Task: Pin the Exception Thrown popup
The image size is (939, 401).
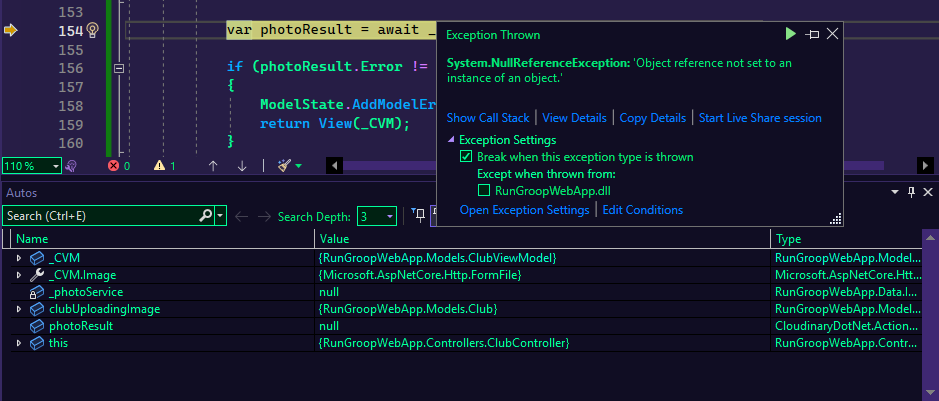Action: [812, 35]
